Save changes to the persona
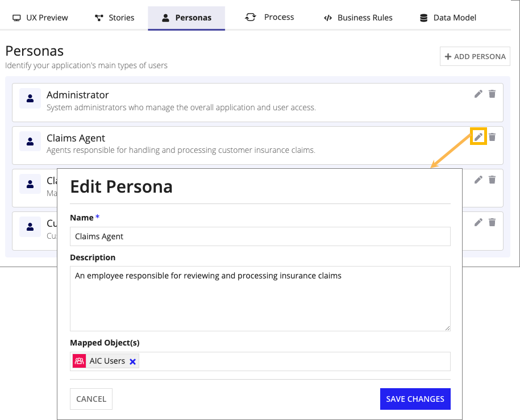This screenshot has width=520, height=420. coord(415,399)
